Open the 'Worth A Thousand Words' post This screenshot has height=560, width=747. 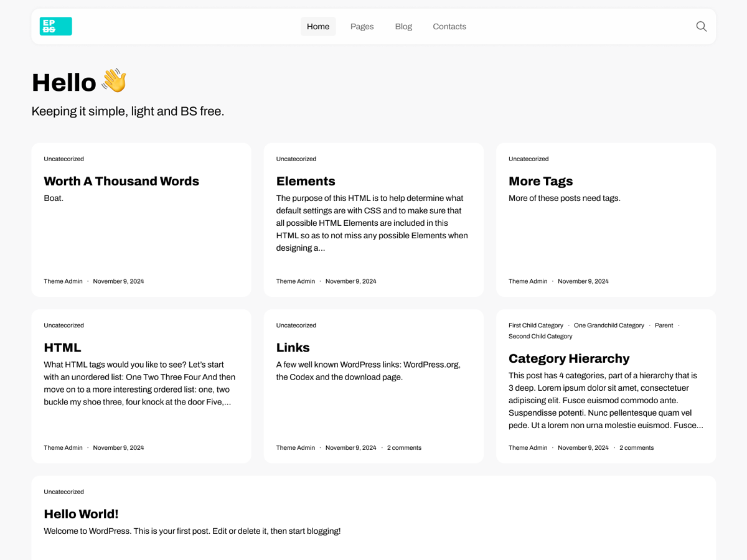[121, 181]
